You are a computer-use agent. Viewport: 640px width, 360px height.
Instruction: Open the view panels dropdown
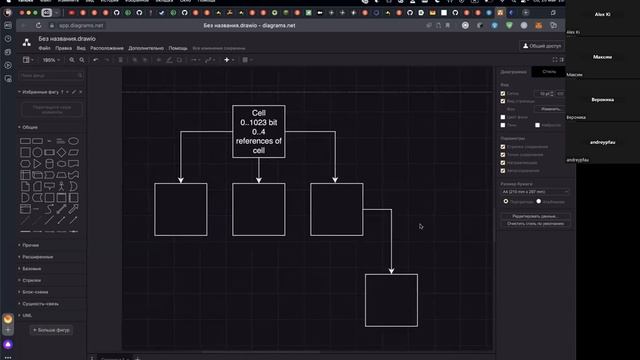(x=28, y=60)
